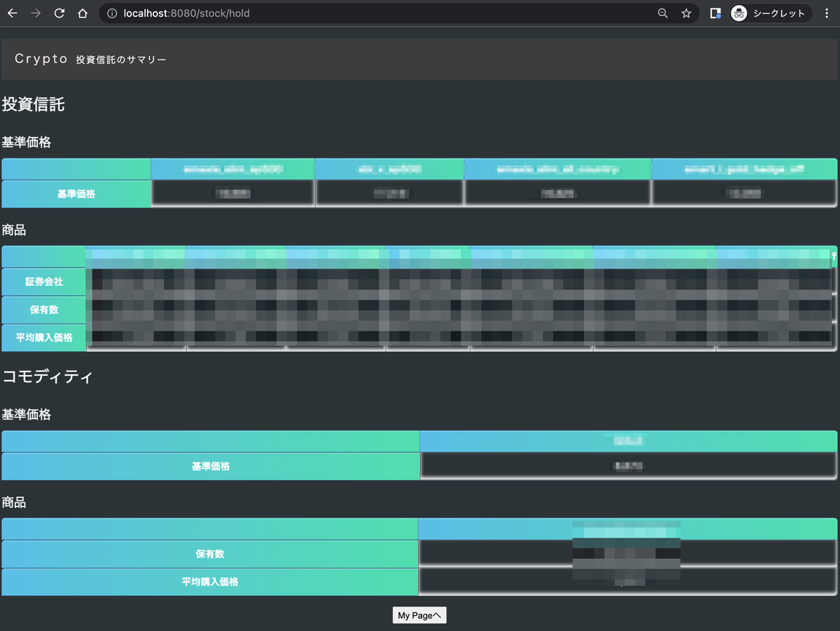
Task: Click the シークレット incognito profile button
Action: [770, 13]
